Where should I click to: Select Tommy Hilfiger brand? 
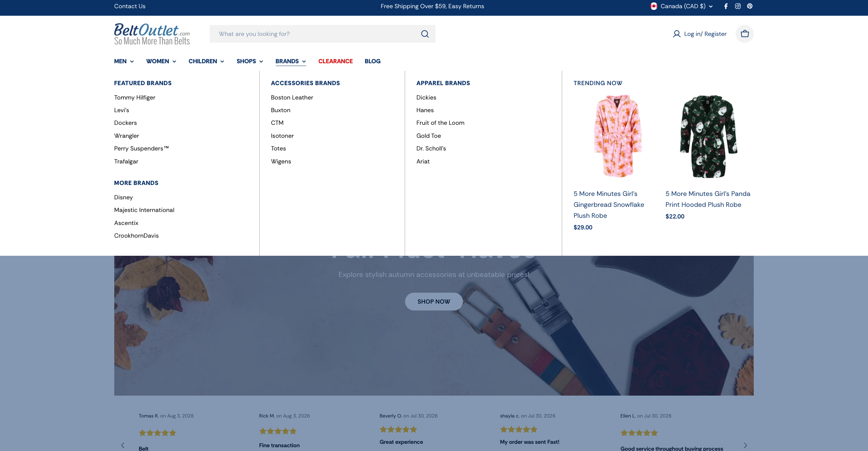135,97
